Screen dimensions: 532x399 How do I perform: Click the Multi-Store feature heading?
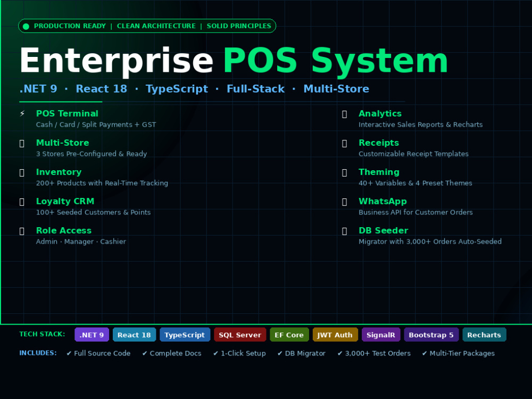tap(63, 143)
